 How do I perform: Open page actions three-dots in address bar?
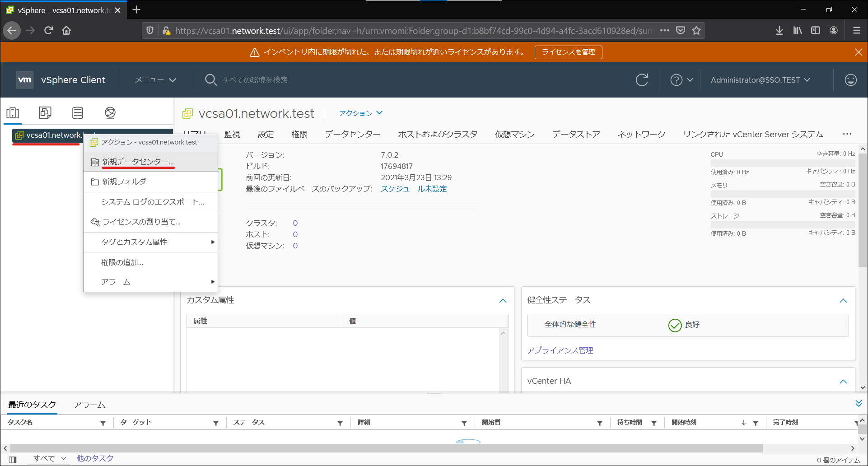665,31
